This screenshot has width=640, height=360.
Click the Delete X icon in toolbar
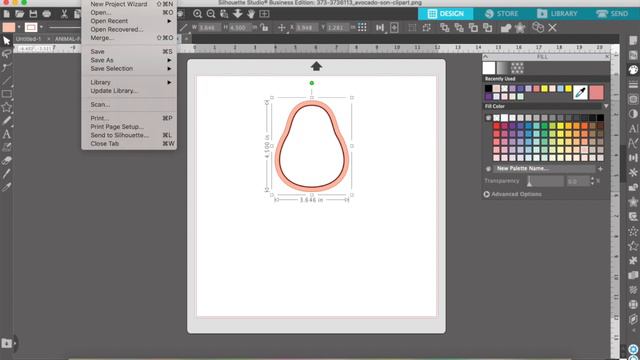[552, 28]
